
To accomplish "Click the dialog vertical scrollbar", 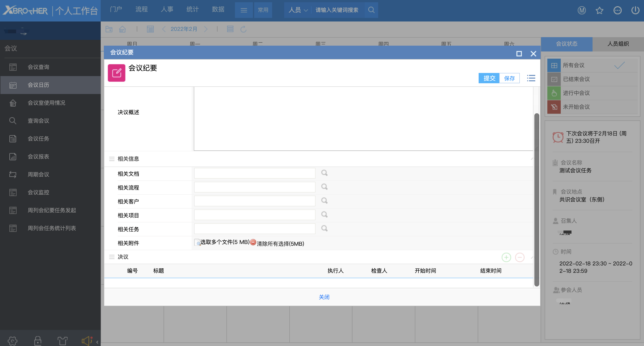I will pos(536,200).
